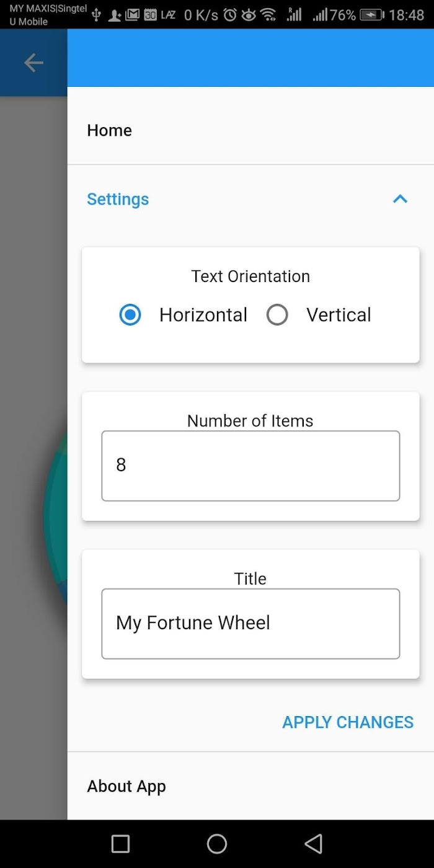Tap the Settings section header
Viewport: 434px width, 868px height.
point(250,199)
